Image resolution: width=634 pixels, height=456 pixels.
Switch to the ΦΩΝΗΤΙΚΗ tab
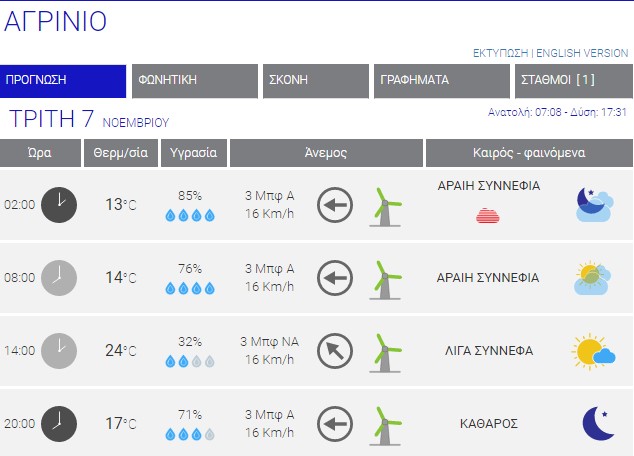coord(195,81)
